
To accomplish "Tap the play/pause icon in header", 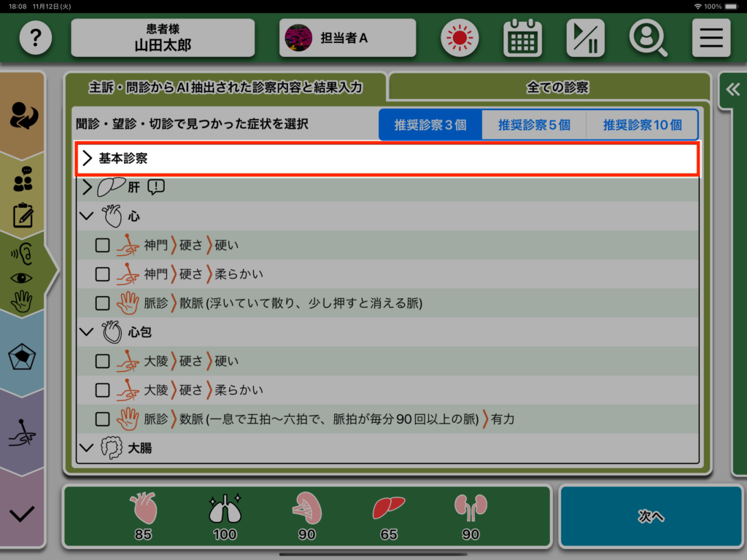I will (x=585, y=38).
